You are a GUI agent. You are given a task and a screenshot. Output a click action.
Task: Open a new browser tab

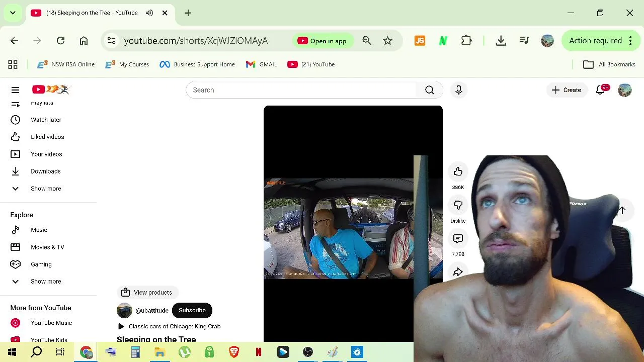coord(188,13)
